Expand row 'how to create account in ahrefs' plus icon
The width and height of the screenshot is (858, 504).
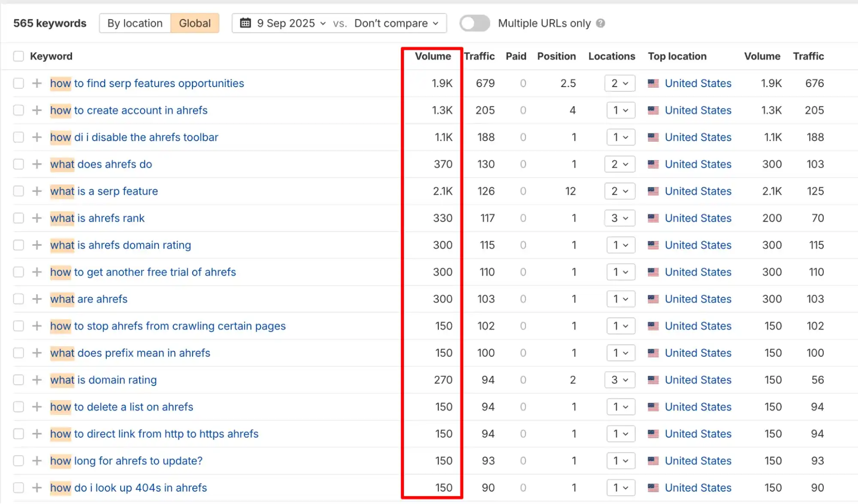37,110
